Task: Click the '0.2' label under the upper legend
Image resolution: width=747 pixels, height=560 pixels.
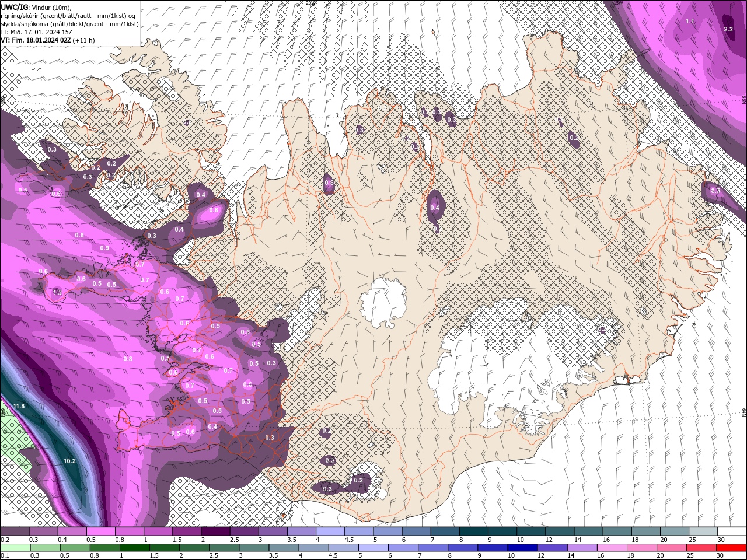Action: [5, 540]
